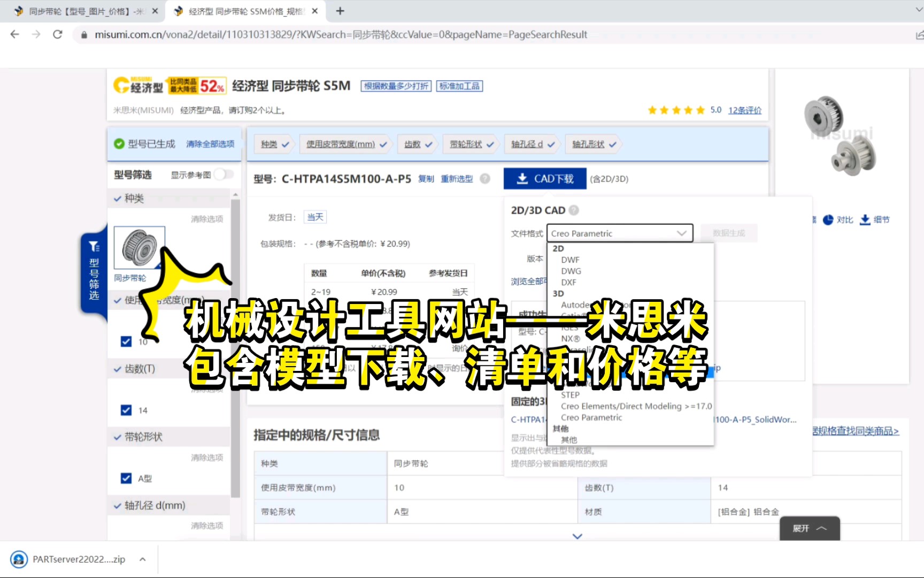The height and width of the screenshot is (578, 924).
Task: Click the 细节 download icon
Action: (x=865, y=220)
